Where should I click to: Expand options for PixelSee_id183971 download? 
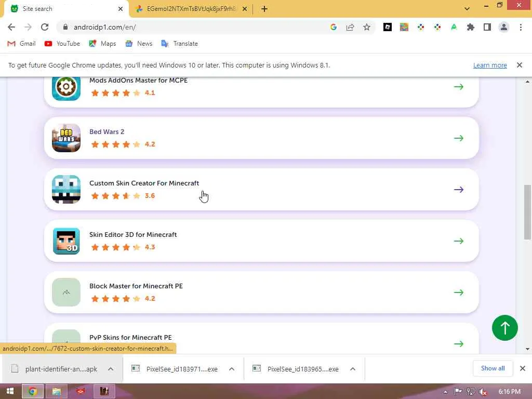pos(232,369)
